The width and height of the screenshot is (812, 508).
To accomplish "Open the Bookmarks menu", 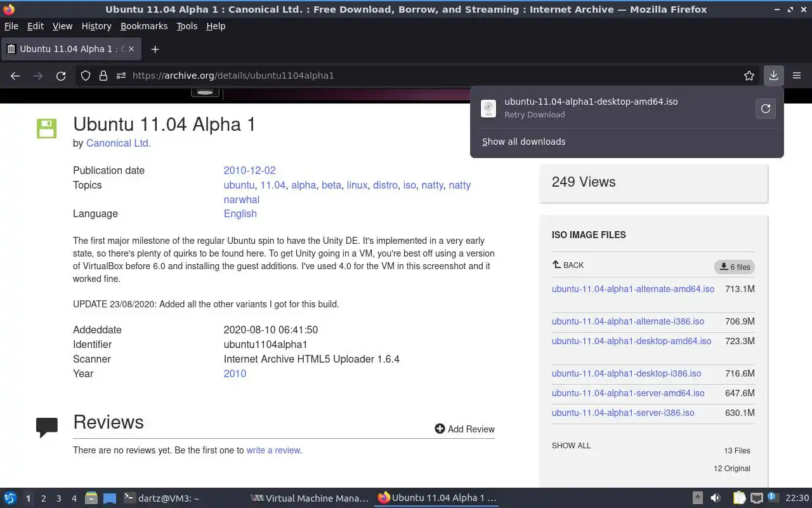I will 144,26.
